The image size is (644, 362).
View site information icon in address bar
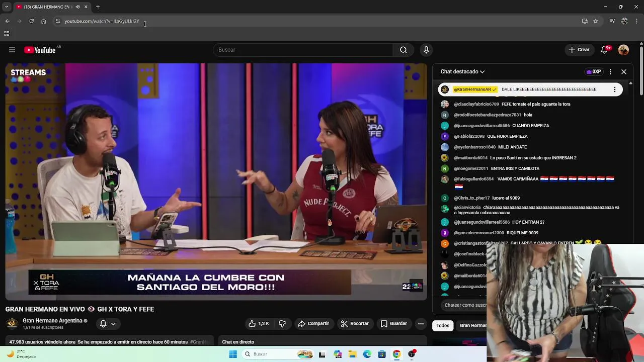click(x=58, y=21)
